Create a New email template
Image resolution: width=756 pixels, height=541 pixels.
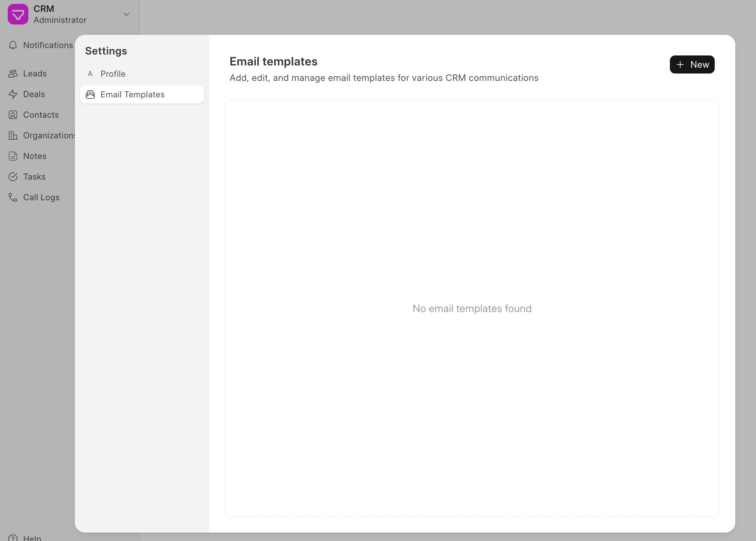click(x=692, y=64)
